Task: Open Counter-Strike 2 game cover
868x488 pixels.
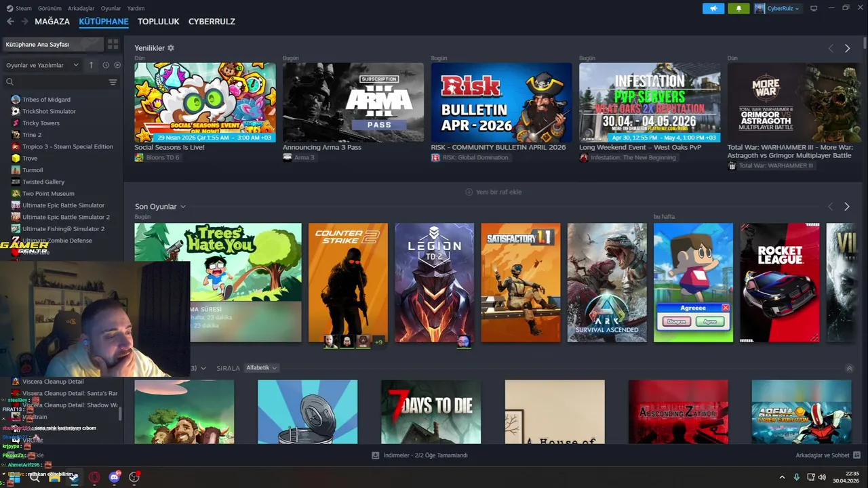Action: [348, 283]
